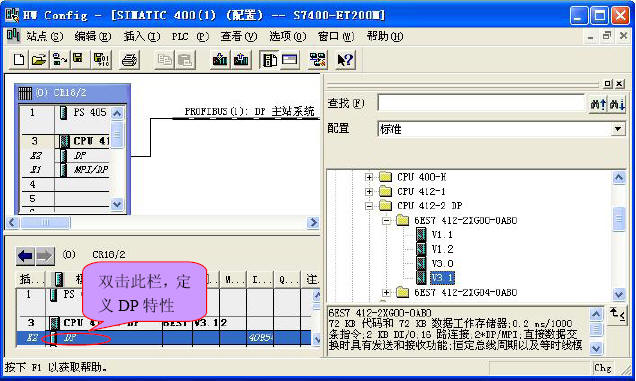Click the forward arrow navigation button

pos(45,256)
